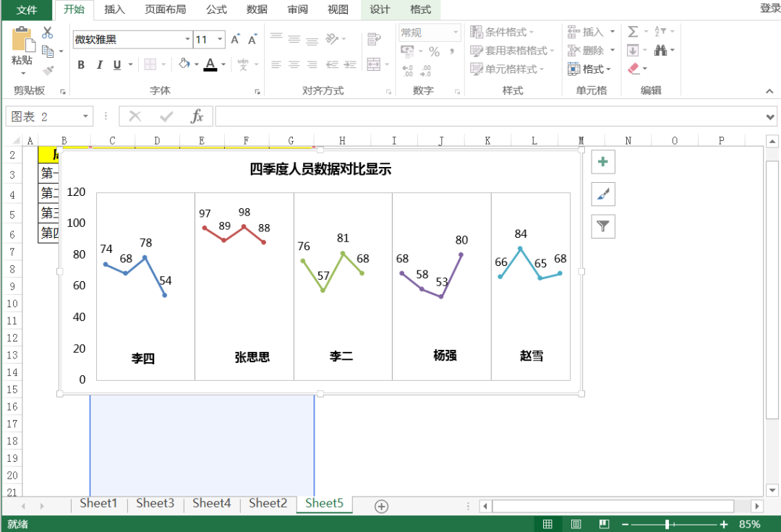Click the decrease decimal icon
Viewport: 781px width, 532px height.
click(425, 71)
